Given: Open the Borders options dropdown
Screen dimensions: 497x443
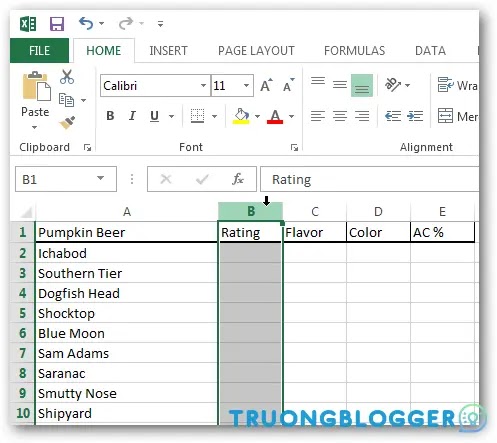Looking at the screenshot, I should pos(214,116).
